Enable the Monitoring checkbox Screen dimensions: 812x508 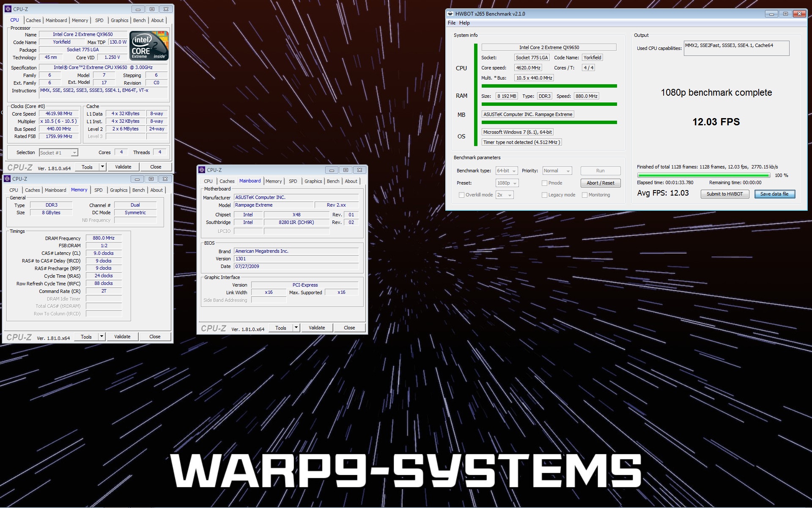click(584, 195)
